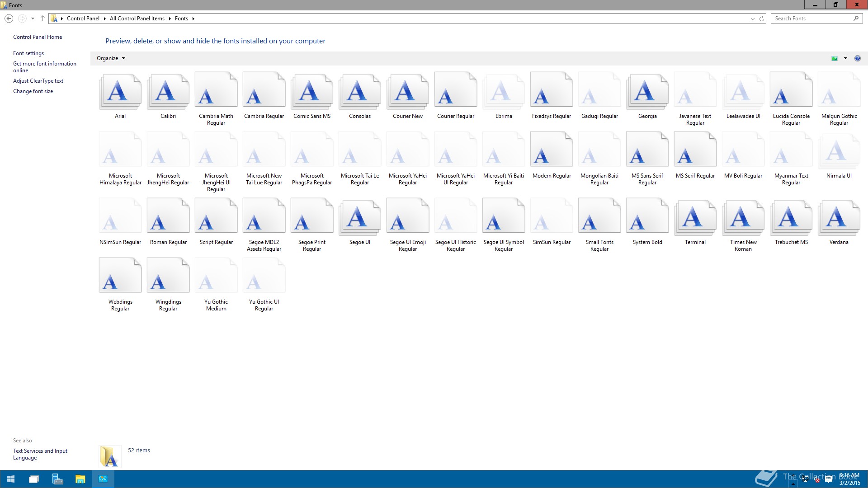868x488 pixels.
Task: Select the Georgia font family
Action: point(647,92)
